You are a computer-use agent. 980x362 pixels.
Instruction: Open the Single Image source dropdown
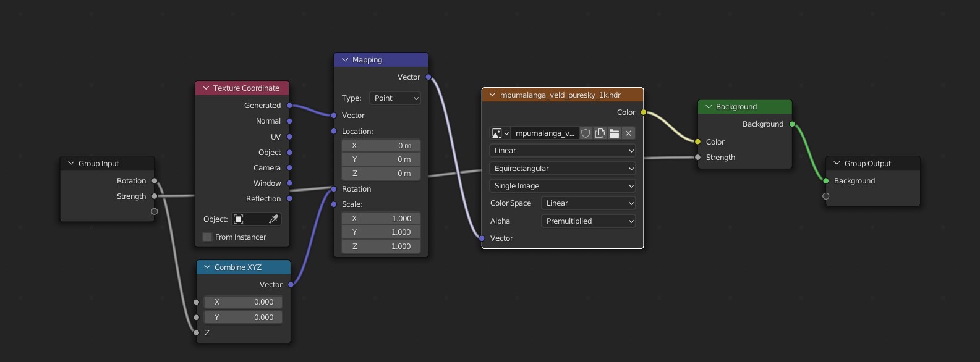[x=563, y=186]
